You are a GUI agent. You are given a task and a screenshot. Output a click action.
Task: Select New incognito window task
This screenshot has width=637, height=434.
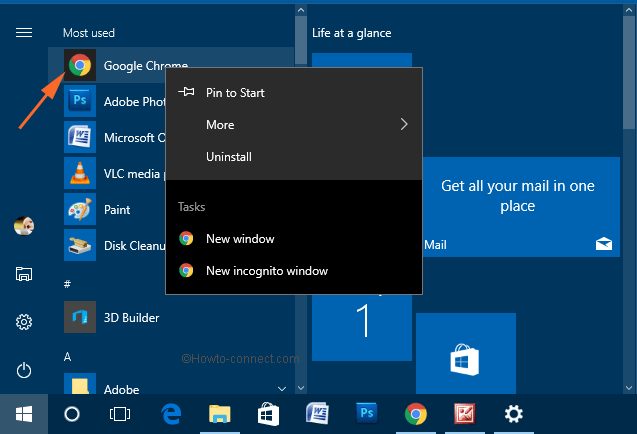coord(294,271)
